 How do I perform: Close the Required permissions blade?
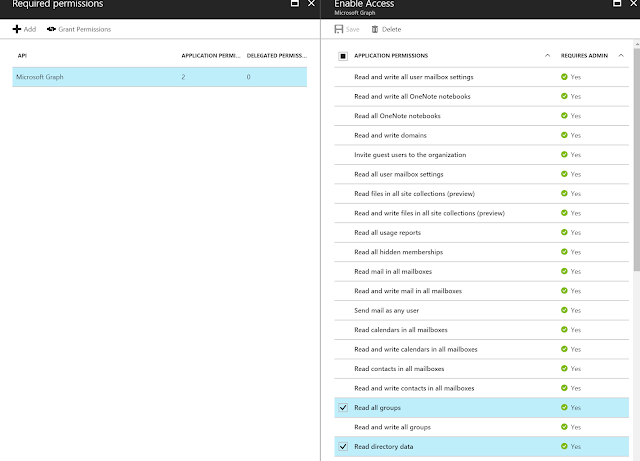pyautogui.click(x=310, y=4)
